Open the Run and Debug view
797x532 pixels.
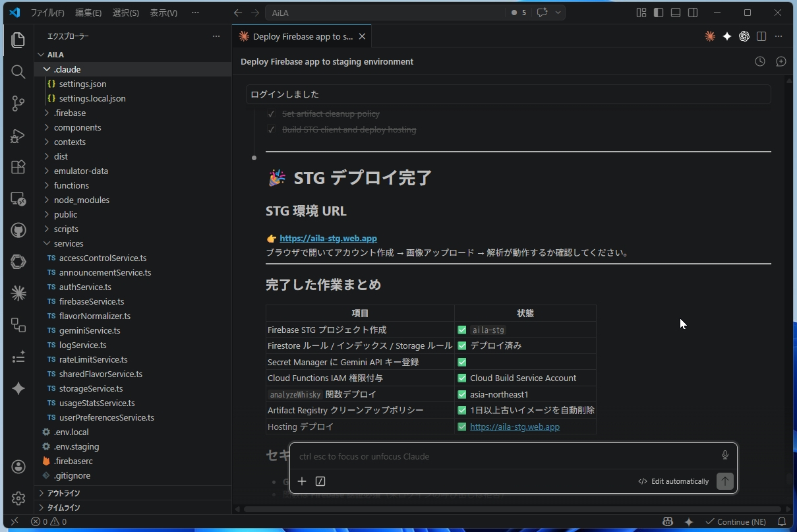click(18, 135)
